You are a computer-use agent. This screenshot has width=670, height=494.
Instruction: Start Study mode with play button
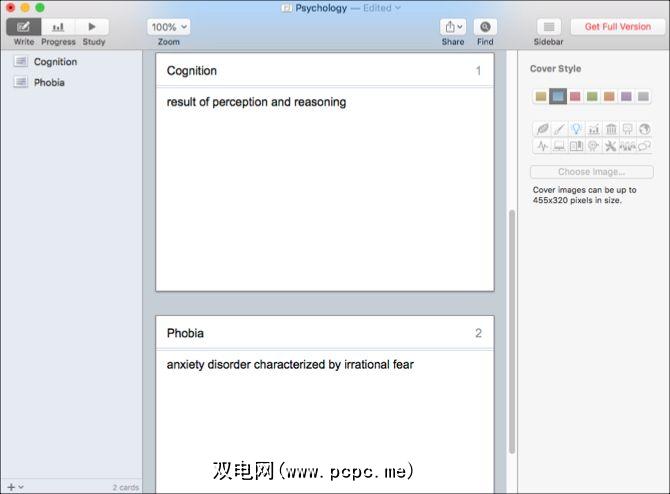tap(92, 27)
